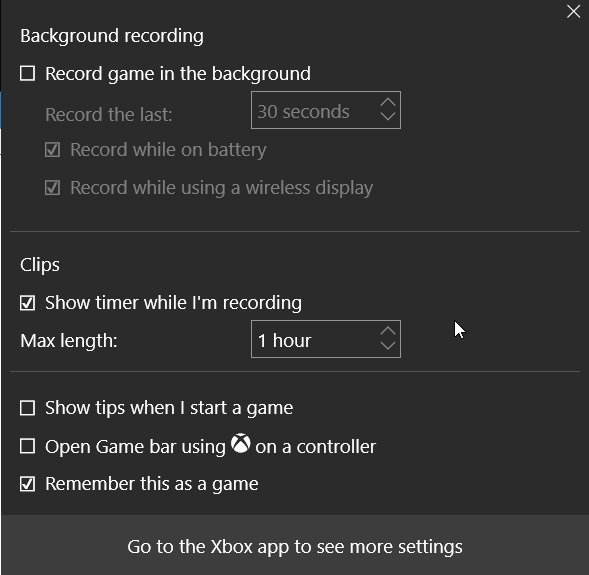Toggle Record while using a wireless display
589x575 pixels.
[x=52, y=187]
